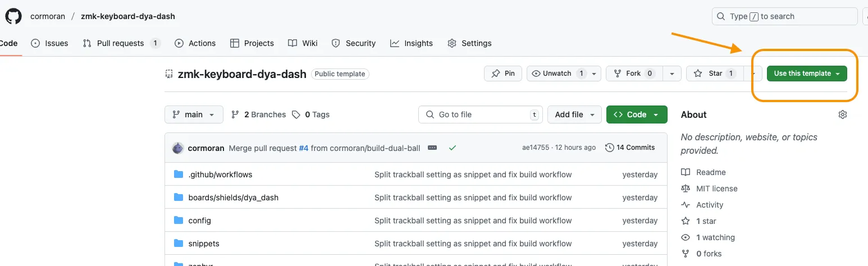
Task: Expand the Add file dropdown
Action: (x=574, y=114)
